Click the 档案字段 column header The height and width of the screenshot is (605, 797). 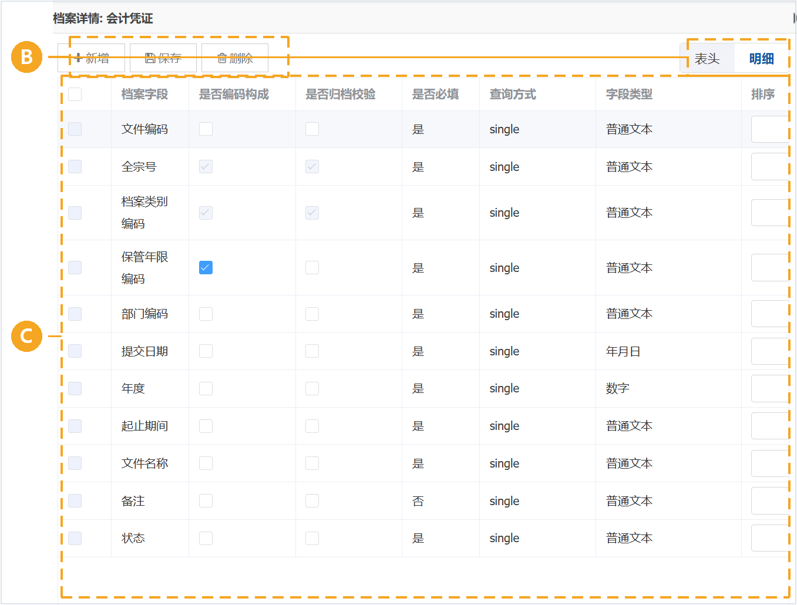145,94
